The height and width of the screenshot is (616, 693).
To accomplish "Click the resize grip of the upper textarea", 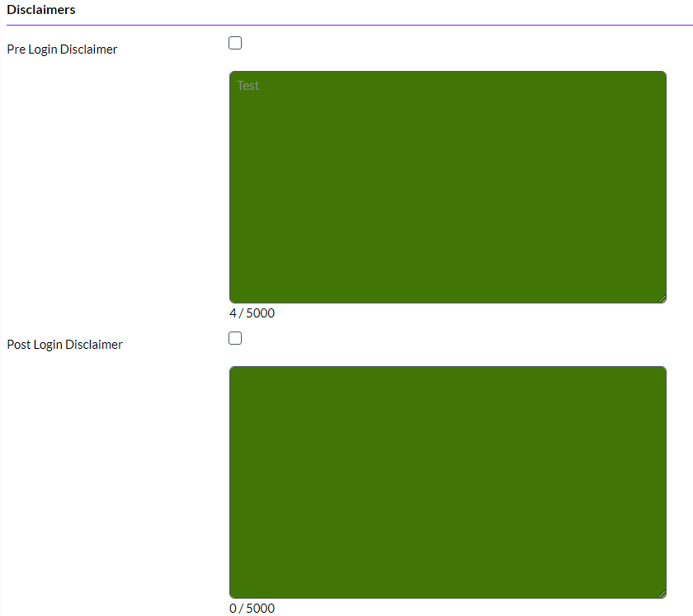I will (x=662, y=298).
